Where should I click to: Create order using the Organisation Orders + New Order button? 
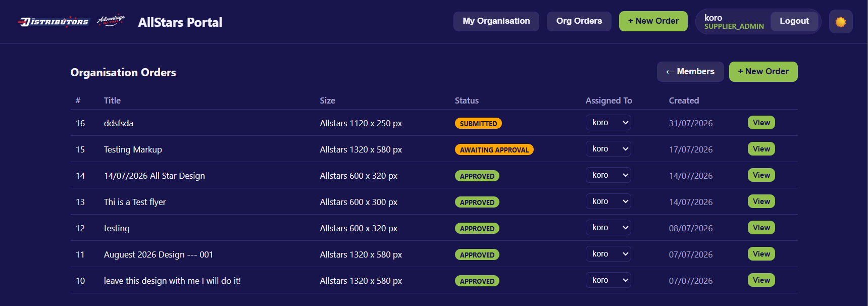763,72
